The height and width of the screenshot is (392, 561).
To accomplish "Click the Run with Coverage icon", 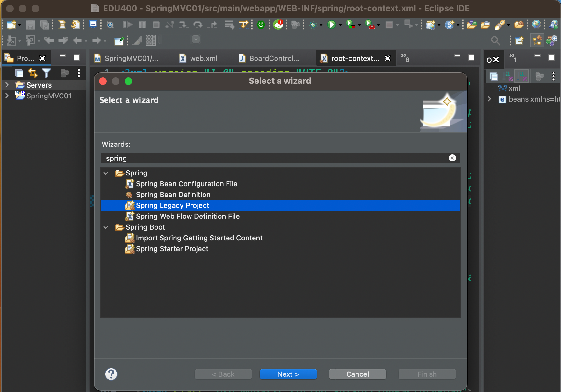I will 350,25.
